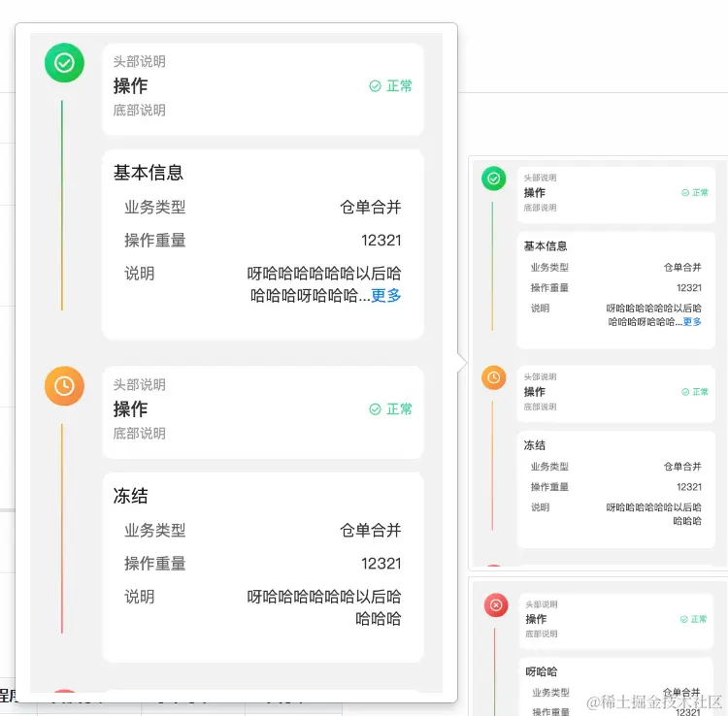
Task: Click 头部说明 text in small lower panel
Action: click(x=542, y=604)
